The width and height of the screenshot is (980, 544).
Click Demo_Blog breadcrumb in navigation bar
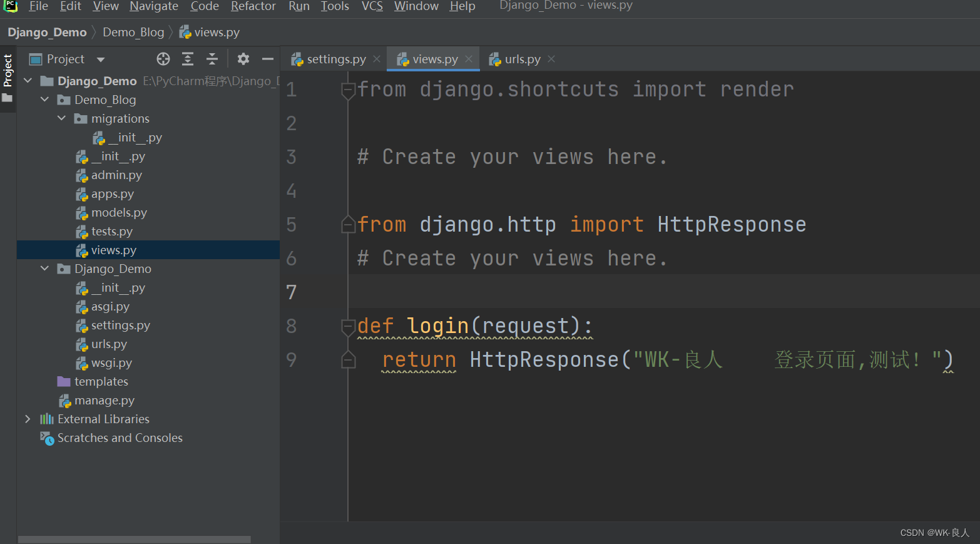click(133, 33)
